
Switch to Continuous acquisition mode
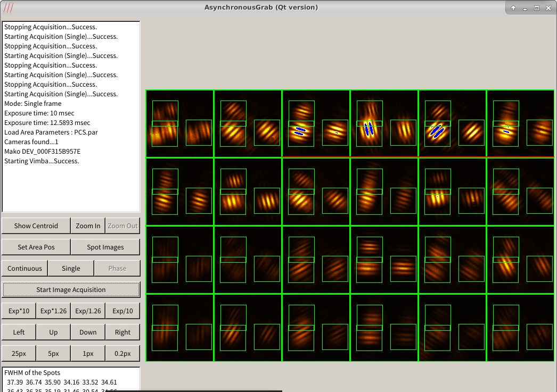[24, 269]
